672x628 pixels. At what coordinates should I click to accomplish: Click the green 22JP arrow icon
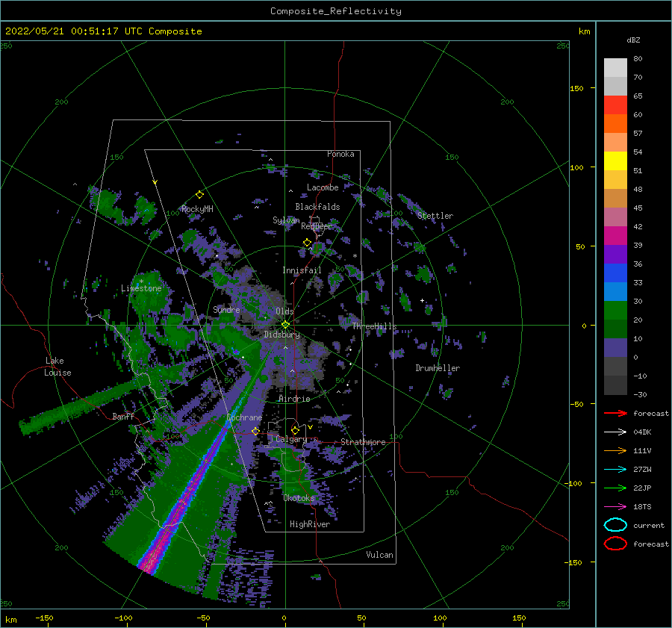click(x=615, y=488)
